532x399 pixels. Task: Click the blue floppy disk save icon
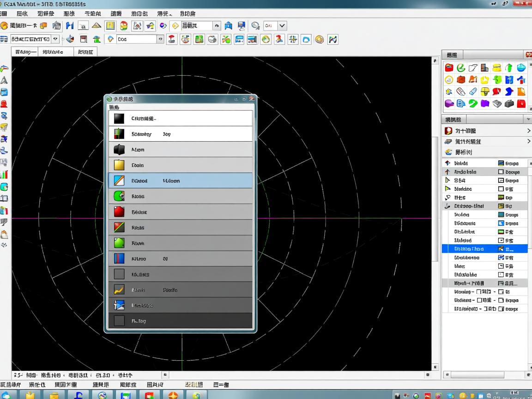coord(241,26)
